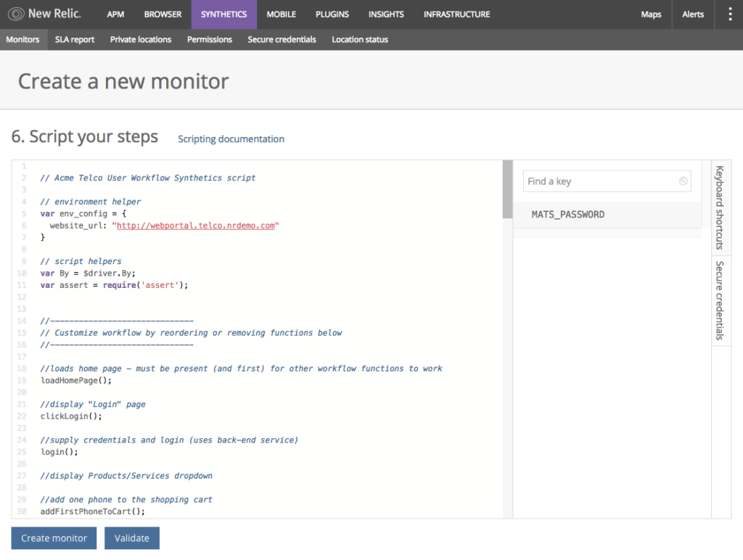Click the Create monitor button
Viewport: 743px width, 560px height.
coord(54,538)
